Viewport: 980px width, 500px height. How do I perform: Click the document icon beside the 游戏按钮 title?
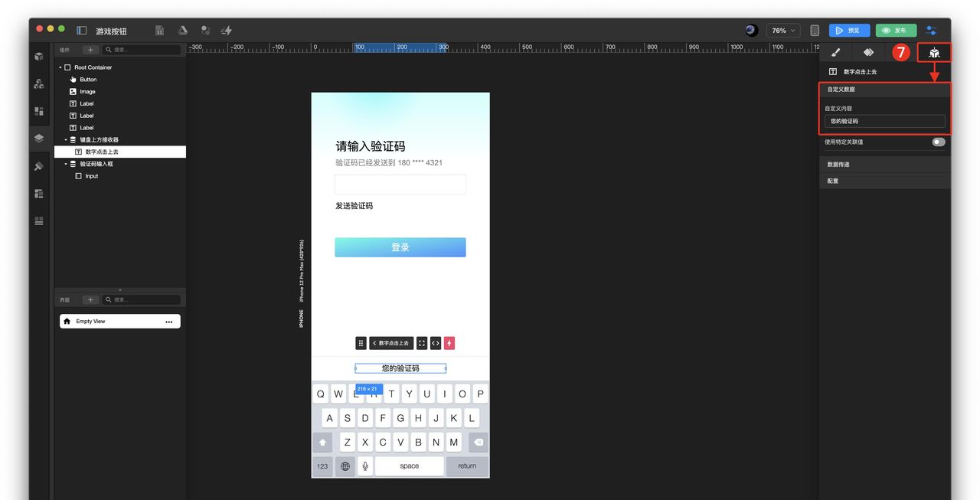click(x=159, y=30)
